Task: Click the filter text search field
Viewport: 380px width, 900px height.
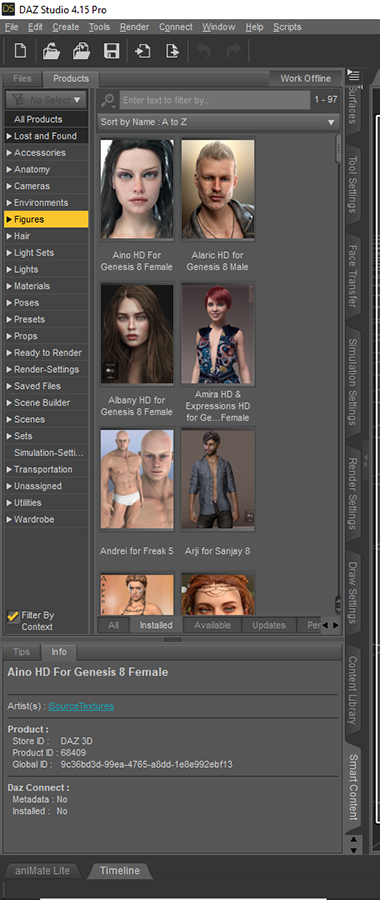Action: click(215, 100)
